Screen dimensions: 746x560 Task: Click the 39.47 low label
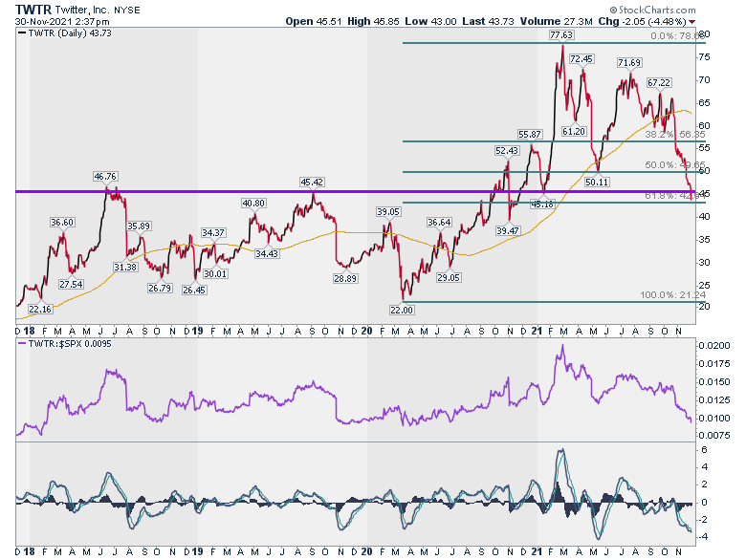[x=508, y=231]
